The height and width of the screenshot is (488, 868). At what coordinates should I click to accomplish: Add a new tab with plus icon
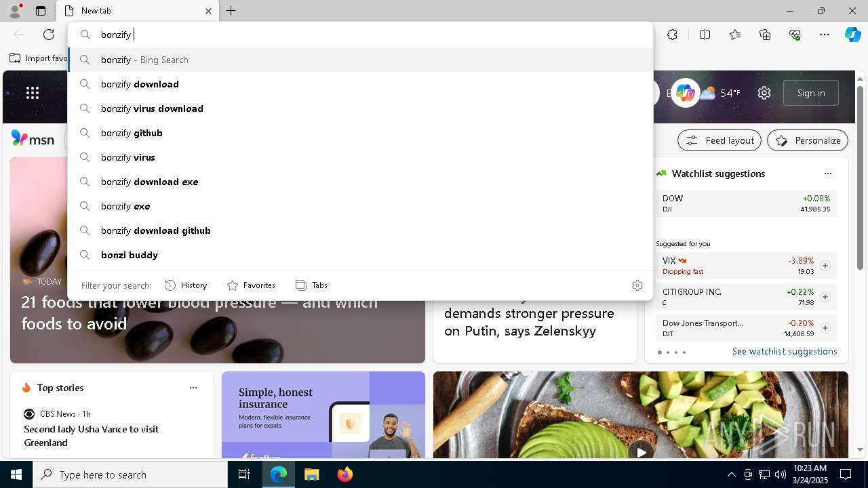(x=231, y=11)
